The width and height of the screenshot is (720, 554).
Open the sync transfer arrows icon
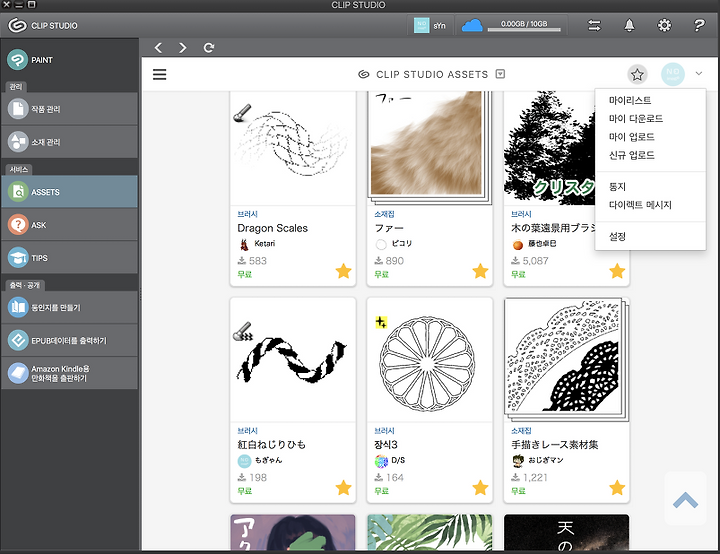594,25
